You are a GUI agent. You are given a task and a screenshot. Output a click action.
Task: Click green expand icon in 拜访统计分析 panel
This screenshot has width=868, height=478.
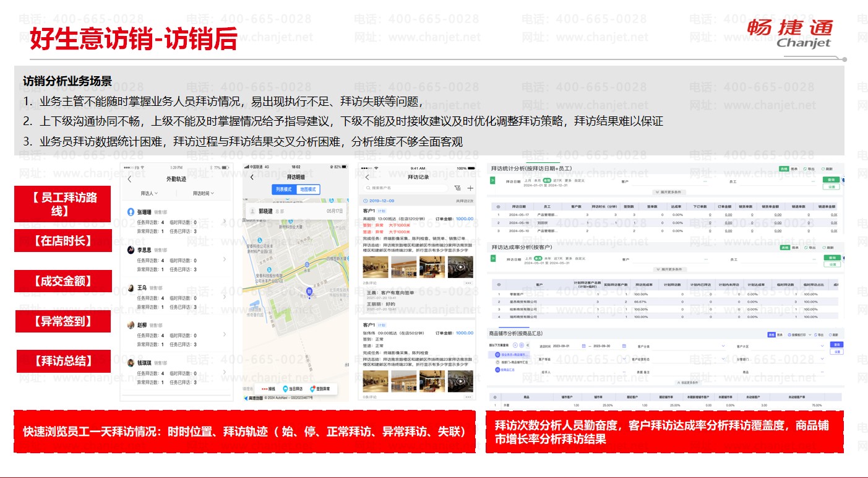coord(492,180)
